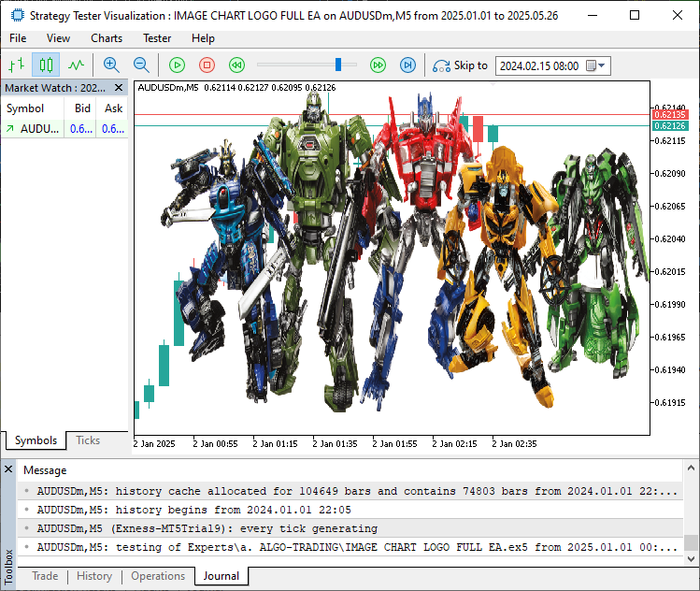Select the bar chart display icon
Image resolution: width=700 pixels, height=591 pixels.
pyautogui.click(x=16, y=65)
